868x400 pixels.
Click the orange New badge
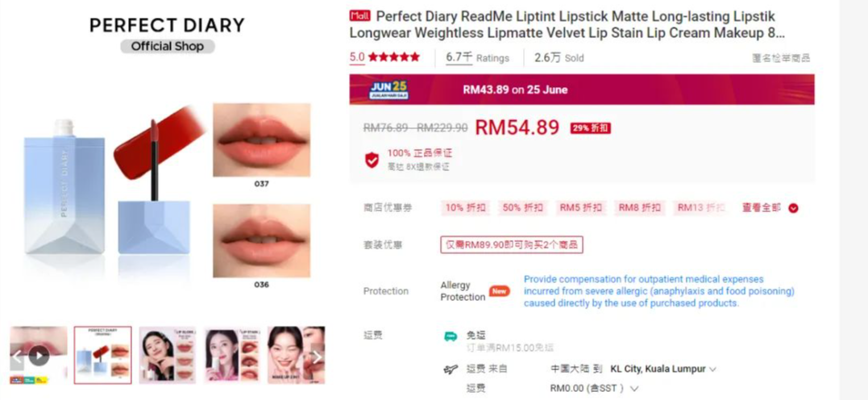(499, 291)
